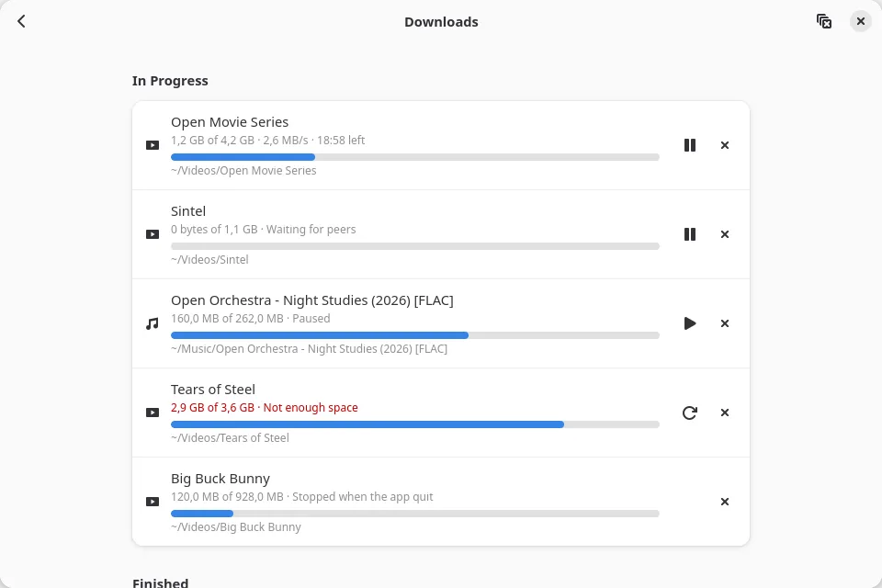Click the video icon beside Tears of Steel
The width and height of the screenshot is (882, 588).
[153, 413]
